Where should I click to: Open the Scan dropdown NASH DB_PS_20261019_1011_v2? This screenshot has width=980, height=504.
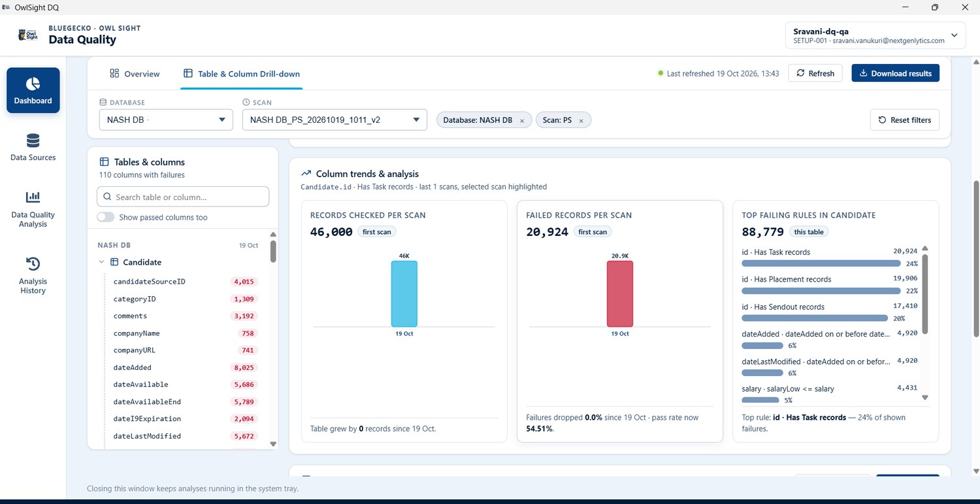(x=335, y=120)
